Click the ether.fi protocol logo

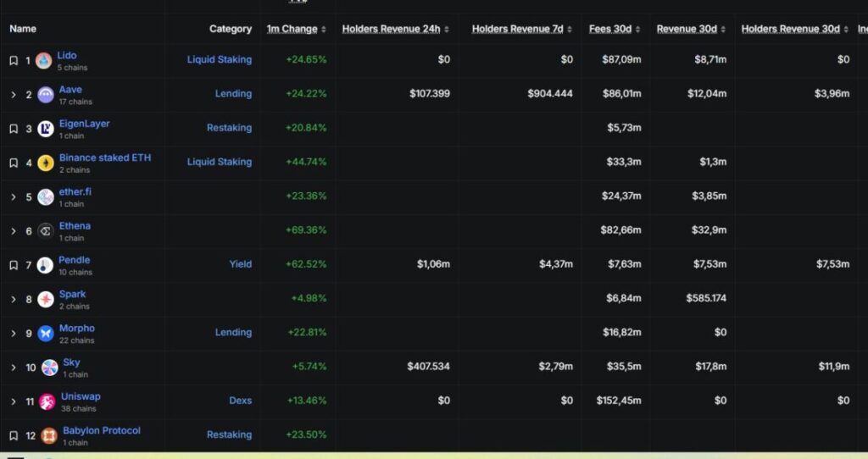(46, 196)
